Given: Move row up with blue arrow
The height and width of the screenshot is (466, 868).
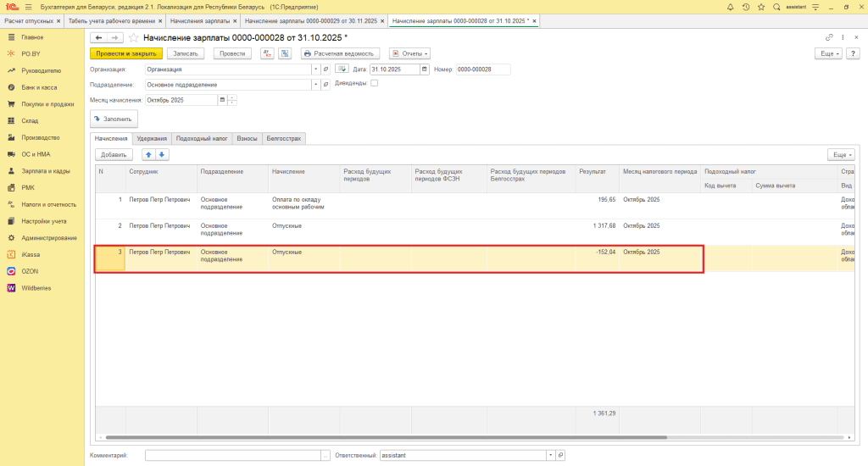Looking at the screenshot, I should 148,154.
